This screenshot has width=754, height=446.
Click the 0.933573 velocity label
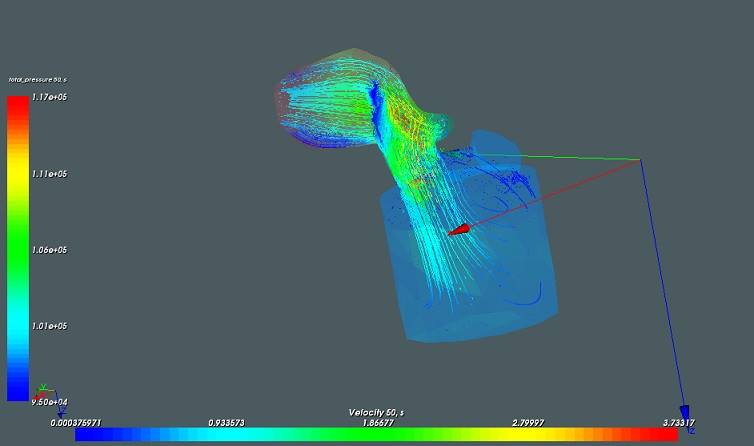[x=226, y=423]
